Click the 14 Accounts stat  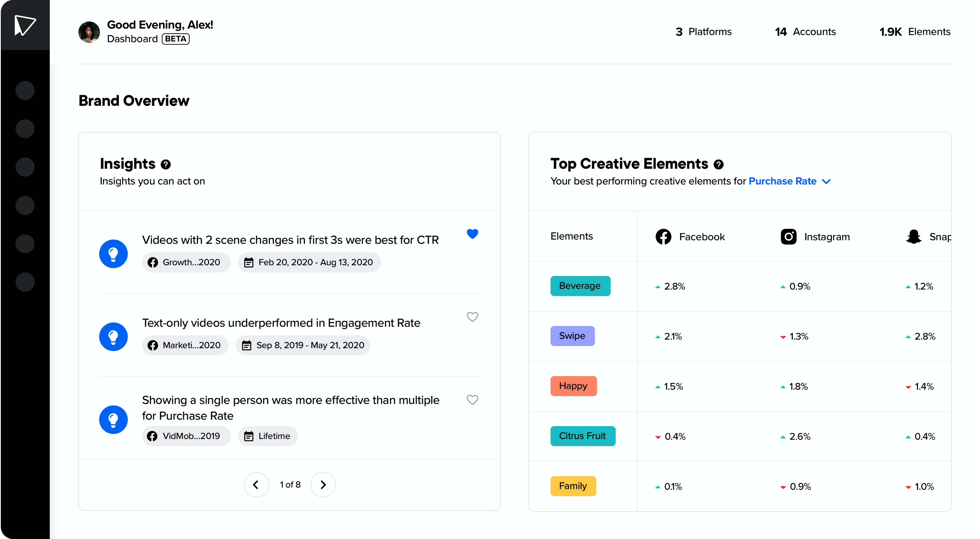tap(805, 32)
